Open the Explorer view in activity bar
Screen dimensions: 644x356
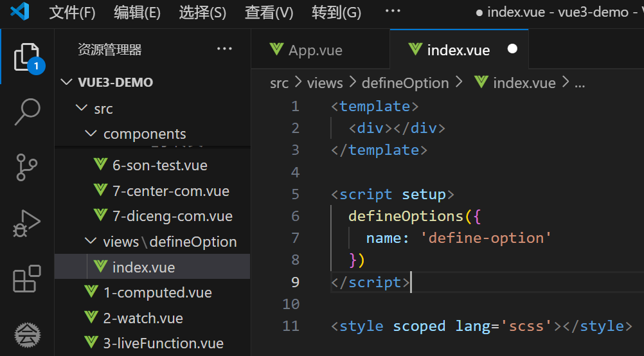pyautogui.click(x=27, y=58)
